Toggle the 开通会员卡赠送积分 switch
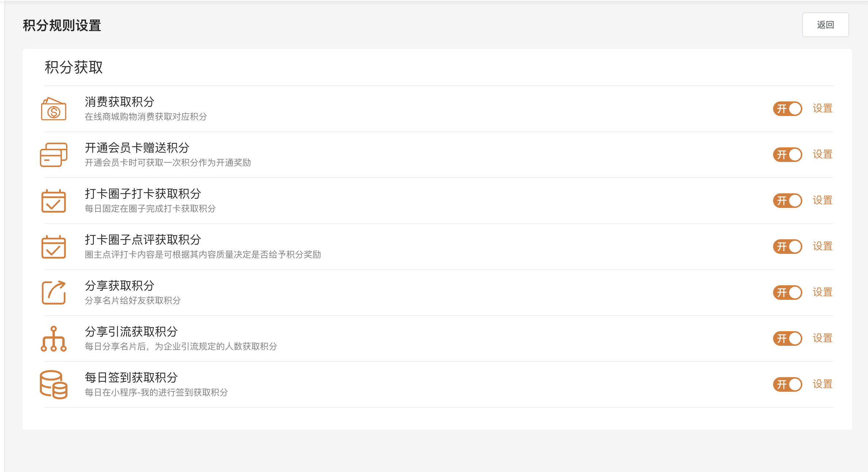 pos(787,155)
